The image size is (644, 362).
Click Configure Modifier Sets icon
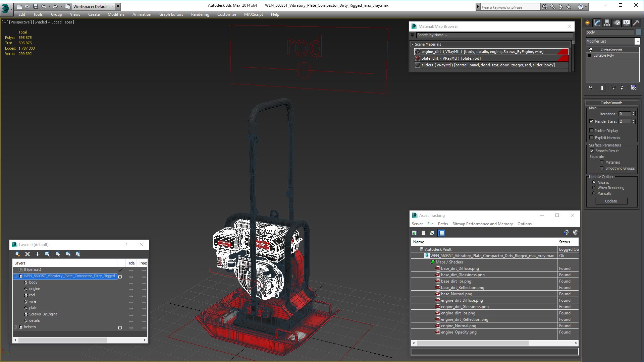click(634, 88)
